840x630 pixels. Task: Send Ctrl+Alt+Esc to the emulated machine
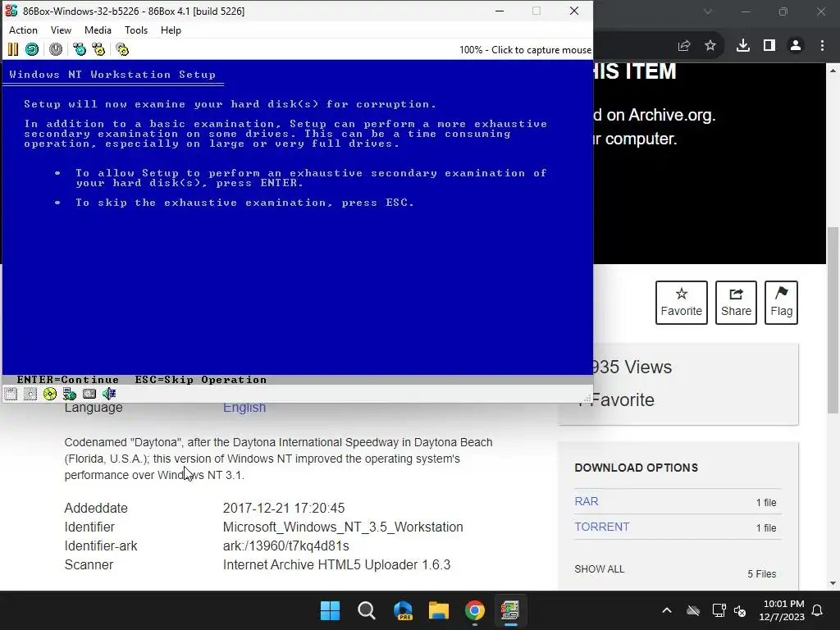pos(98,49)
